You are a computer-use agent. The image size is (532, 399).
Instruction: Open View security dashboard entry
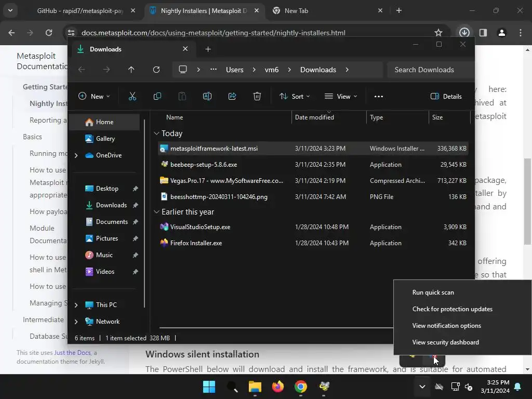pyautogui.click(x=445, y=342)
